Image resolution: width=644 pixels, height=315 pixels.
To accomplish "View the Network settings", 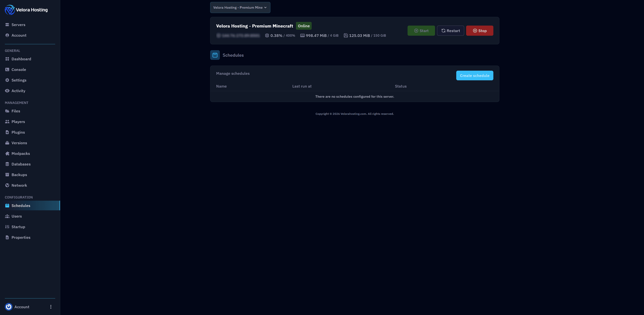I will point(19,185).
